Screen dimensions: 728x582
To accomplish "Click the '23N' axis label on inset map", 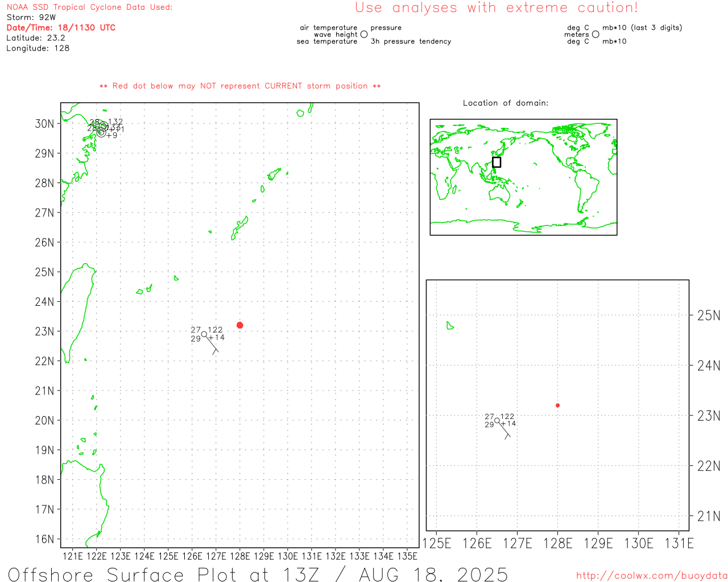I will click(709, 416).
